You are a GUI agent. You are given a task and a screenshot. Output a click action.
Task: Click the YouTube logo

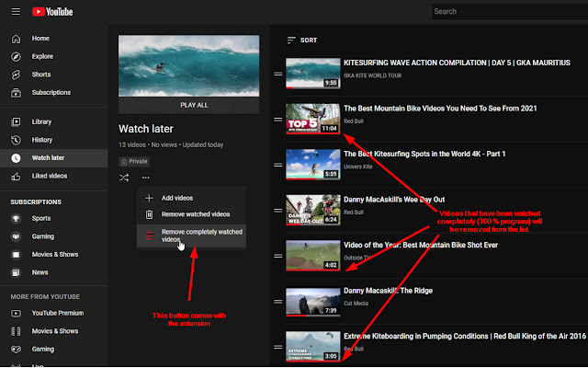tap(52, 12)
